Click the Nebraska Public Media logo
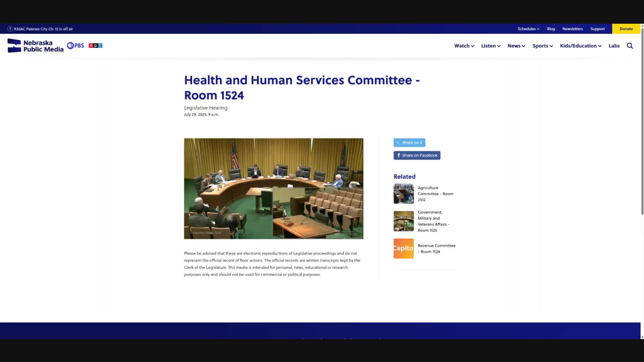The height and width of the screenshot is (362, 644). (x=36, y=46)
